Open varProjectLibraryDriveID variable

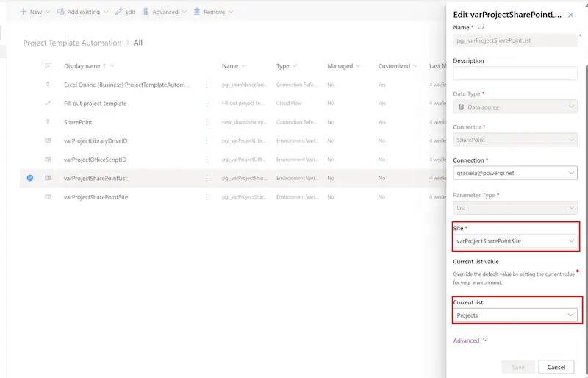pyautogui.click(x=96, y=141)
